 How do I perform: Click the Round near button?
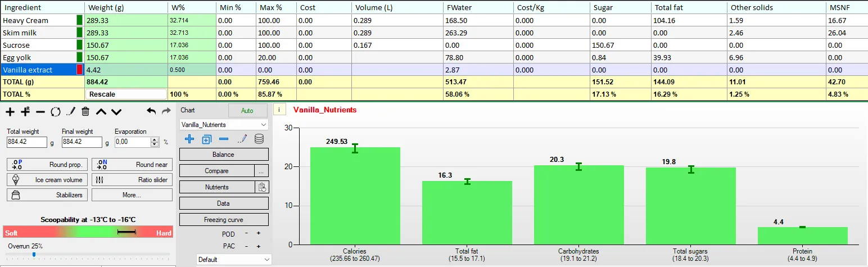click(x=132, y=165)
